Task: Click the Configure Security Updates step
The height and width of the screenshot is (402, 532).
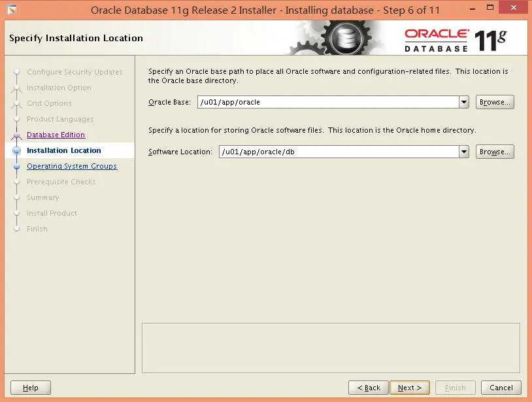Action: coord(75,72)
